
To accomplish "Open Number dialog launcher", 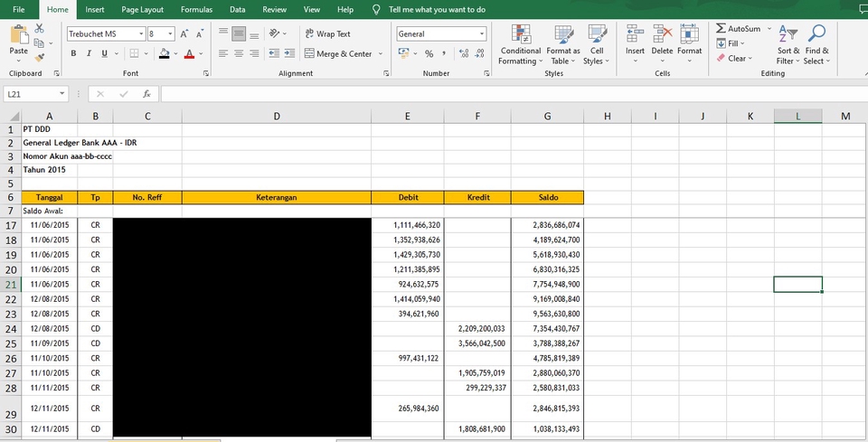I will [486, 73].
